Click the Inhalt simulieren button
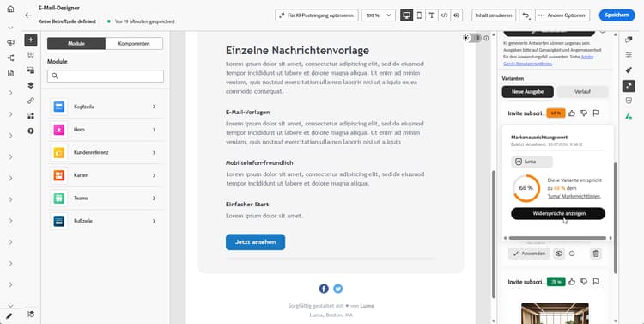This screenshot has width=644, height=324. (x=494, y=15)
